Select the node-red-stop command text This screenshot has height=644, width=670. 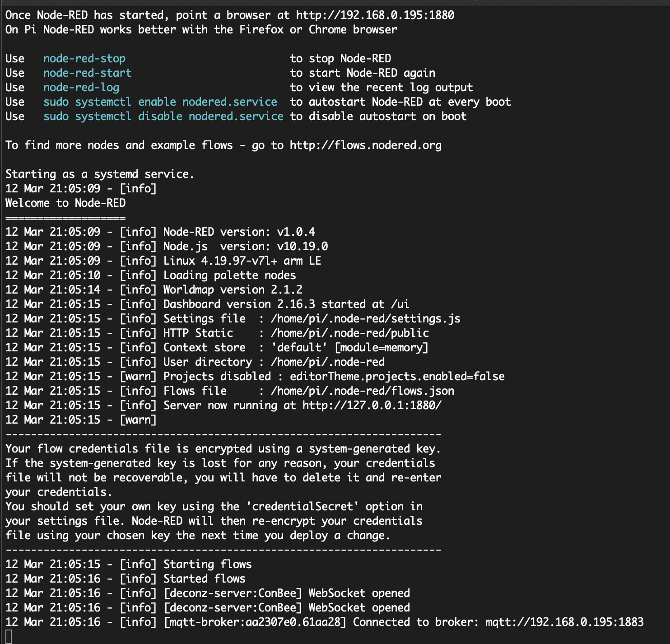(x=84, y=58)
